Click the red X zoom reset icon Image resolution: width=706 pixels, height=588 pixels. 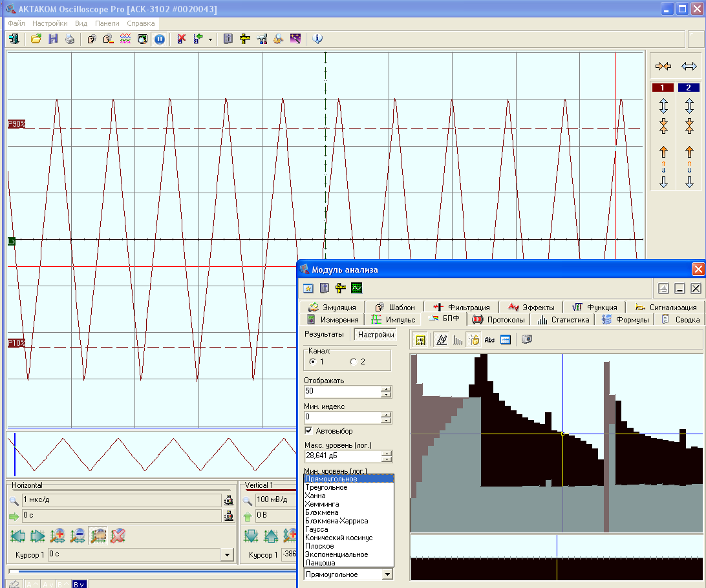click(x=118, y=536)
